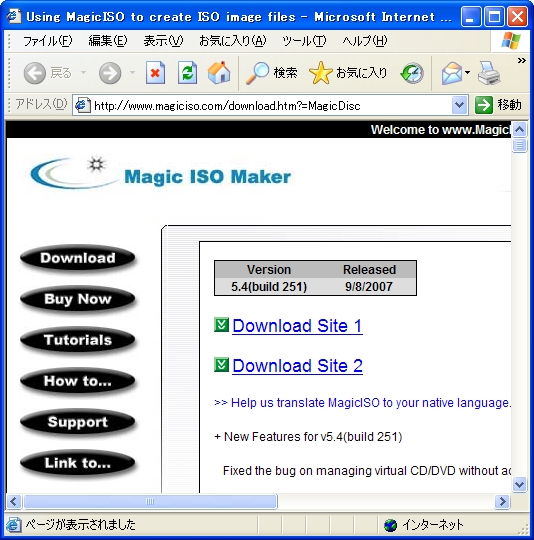The height and width of the screenshot is (540, 534).
Task: Open the ファイル(F) menu
Action: point(48,41)
